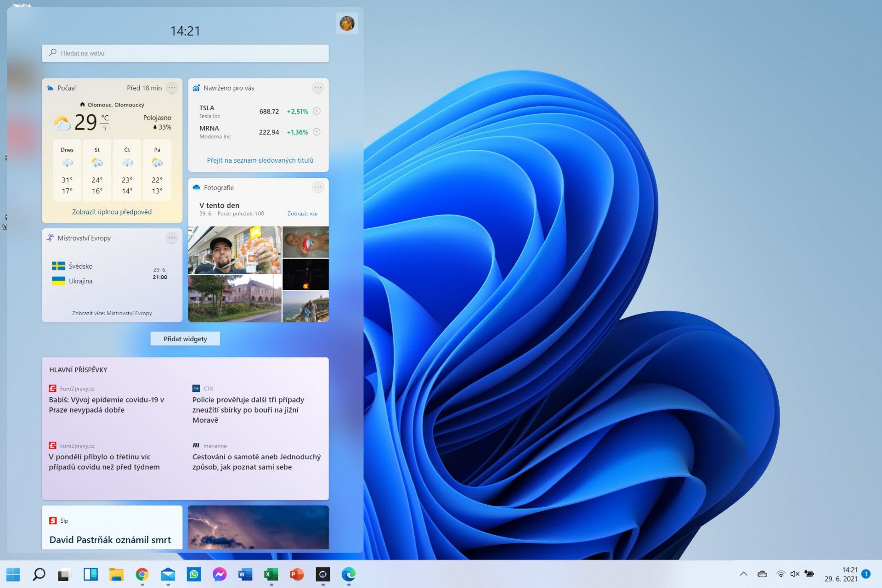
Task: Open seaside couple photo thumbnail
Action: click(x=305, y=306)
